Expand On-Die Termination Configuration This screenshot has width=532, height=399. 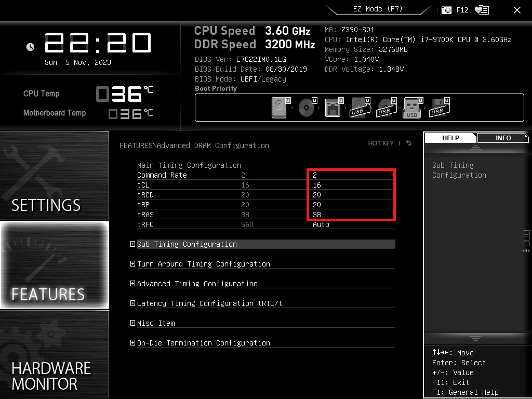(203, 343)
